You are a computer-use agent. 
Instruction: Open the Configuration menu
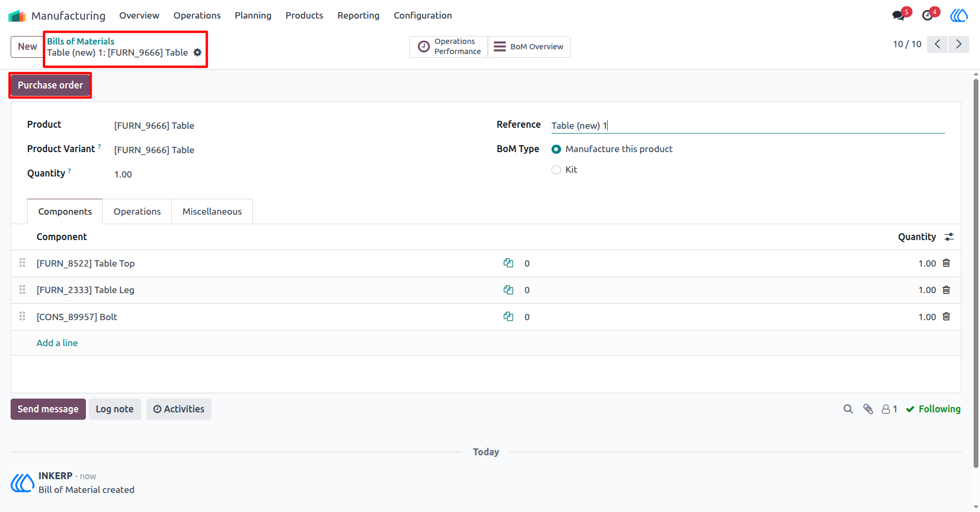(x=423, y=15)
